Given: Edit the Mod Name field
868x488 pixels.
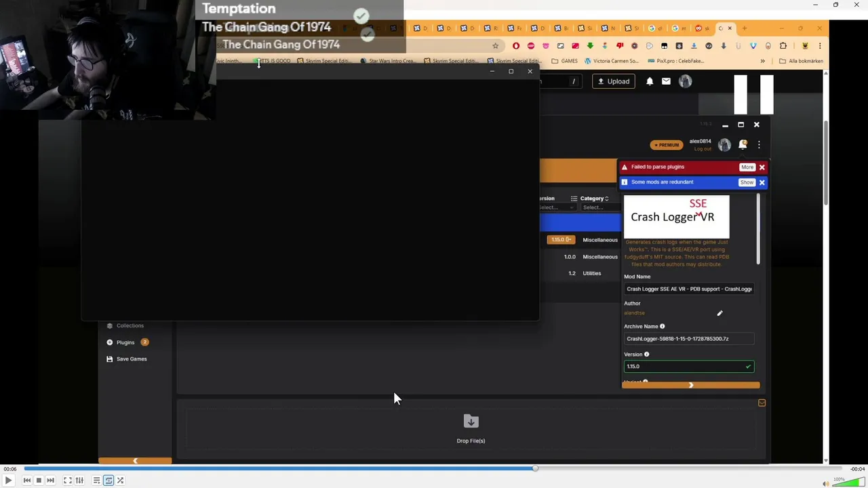Looking at the screenshot, I should tap(688, 289).
